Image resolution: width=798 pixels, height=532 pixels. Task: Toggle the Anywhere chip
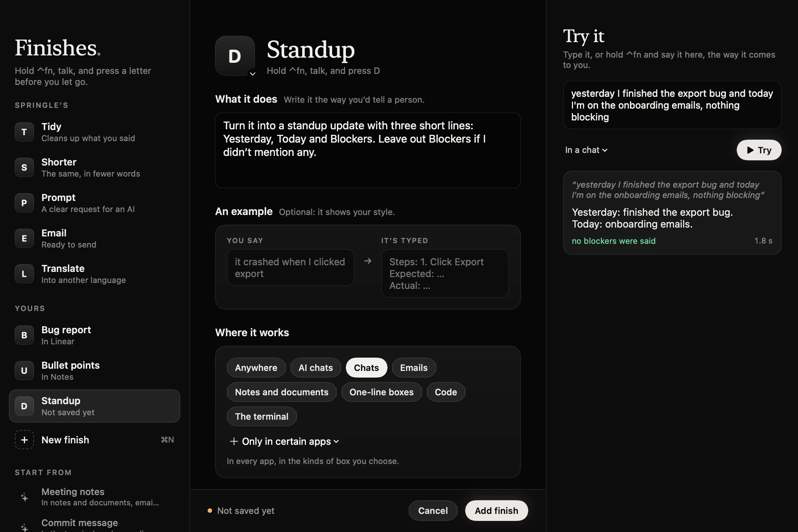(256, 368)
